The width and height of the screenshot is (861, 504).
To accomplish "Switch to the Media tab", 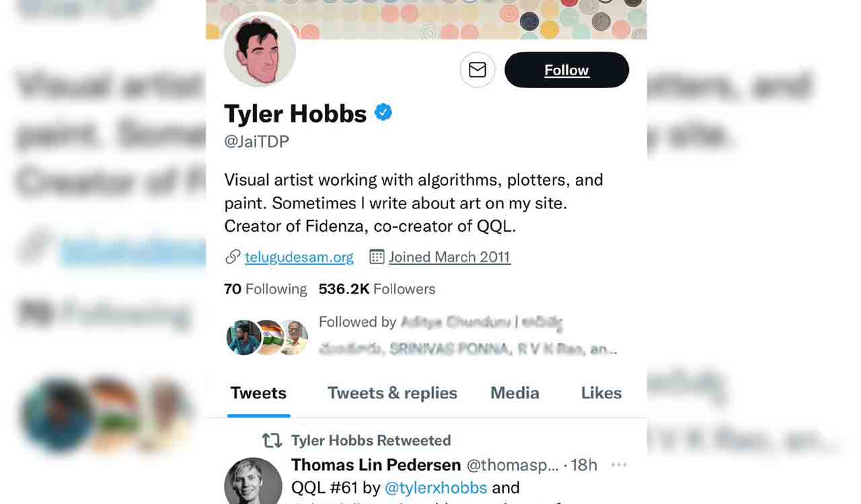I will [514, 393].
